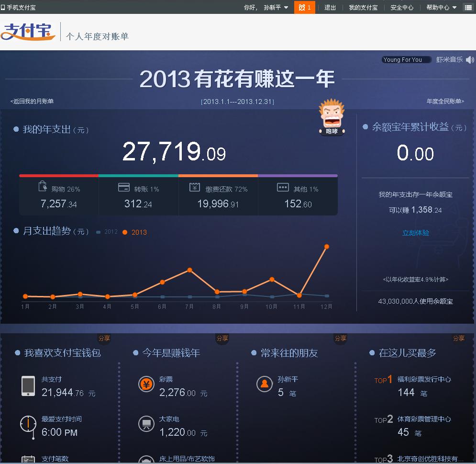
Task: Toggle the 2013 series legend
Action: 135,232
